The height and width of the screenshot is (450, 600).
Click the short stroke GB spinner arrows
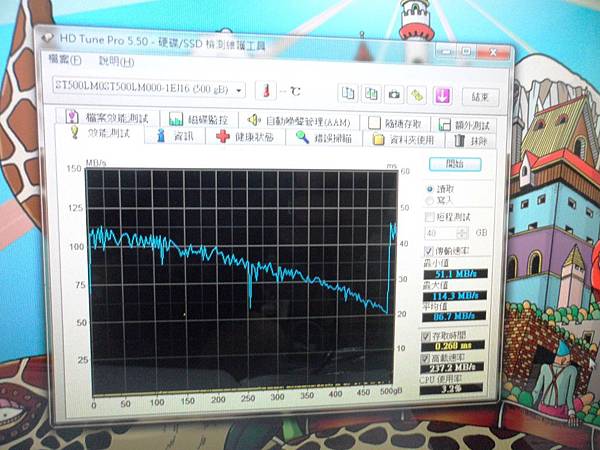coord(462,233)
